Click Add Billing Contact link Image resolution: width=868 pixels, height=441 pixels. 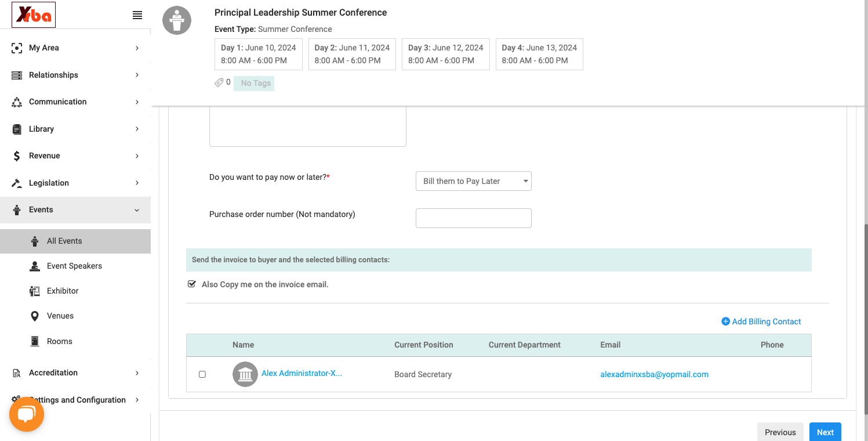pyautogui.click(x=761, y=321)
